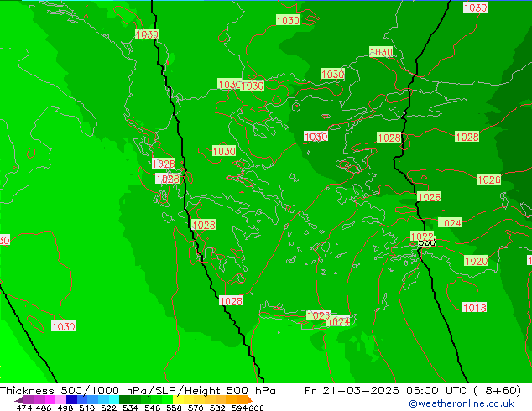Click the 1020 isobar label
This screenshot has height=411, width=532.
(x=477, y=261)
